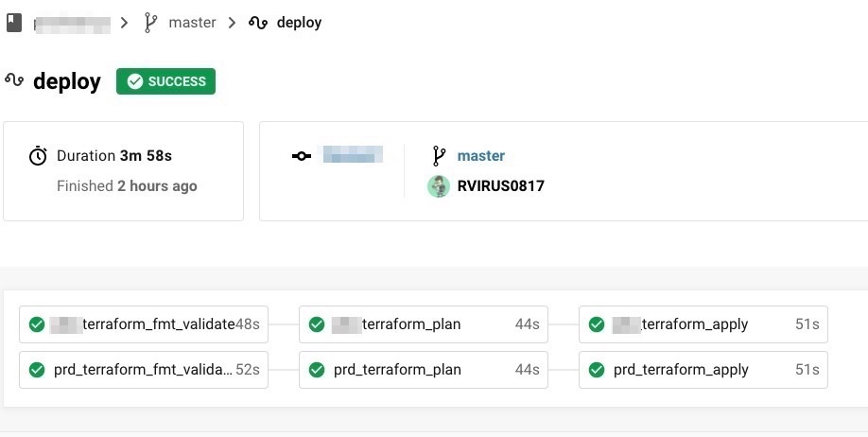Click the stopwatch icon next to Duration
868x437 pixels.
(x=38, y=156)
